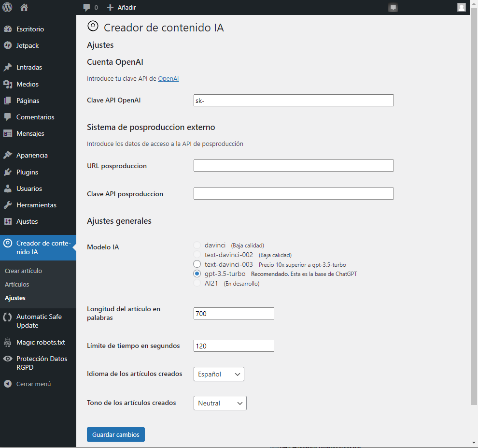Open the Tono Neutral dropdown
This screenshot has height=448, width=478.
pyautogui.click(x=220, y=403)
